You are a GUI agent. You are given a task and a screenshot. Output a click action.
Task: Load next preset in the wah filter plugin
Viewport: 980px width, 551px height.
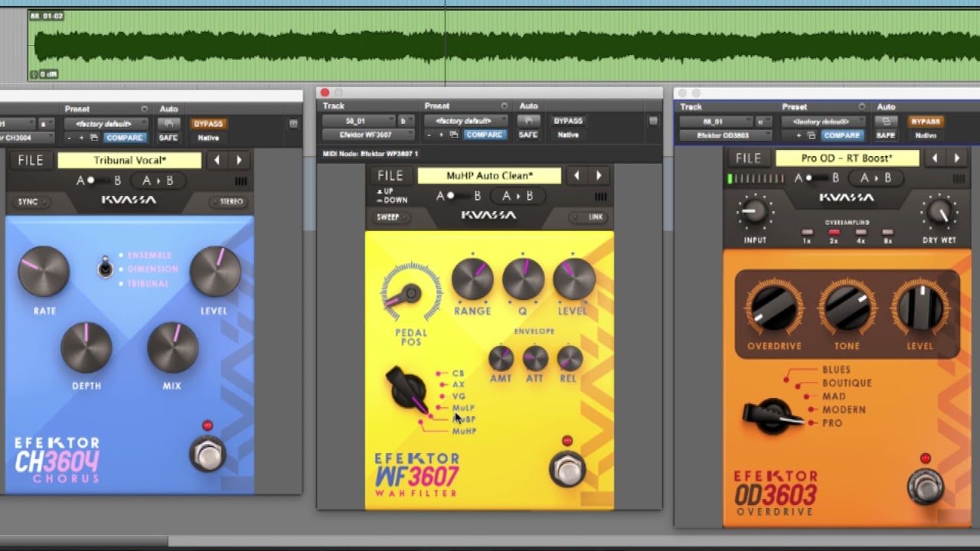pyautogui.click(x=599, y=175)
